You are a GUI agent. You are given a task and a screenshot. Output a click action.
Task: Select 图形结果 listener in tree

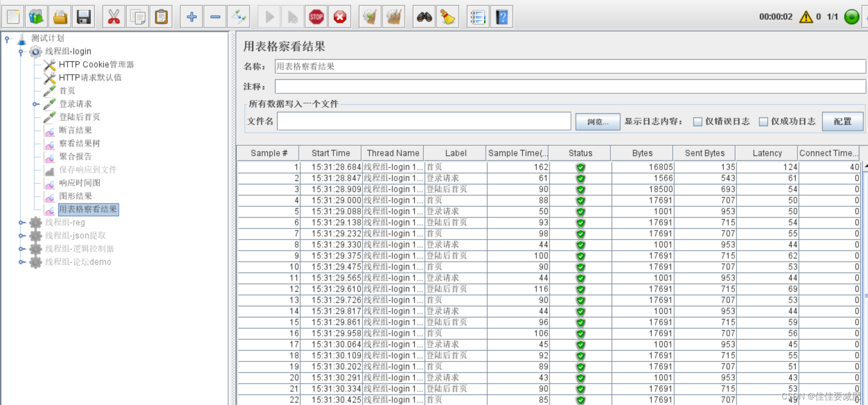(x=75, y=196)
